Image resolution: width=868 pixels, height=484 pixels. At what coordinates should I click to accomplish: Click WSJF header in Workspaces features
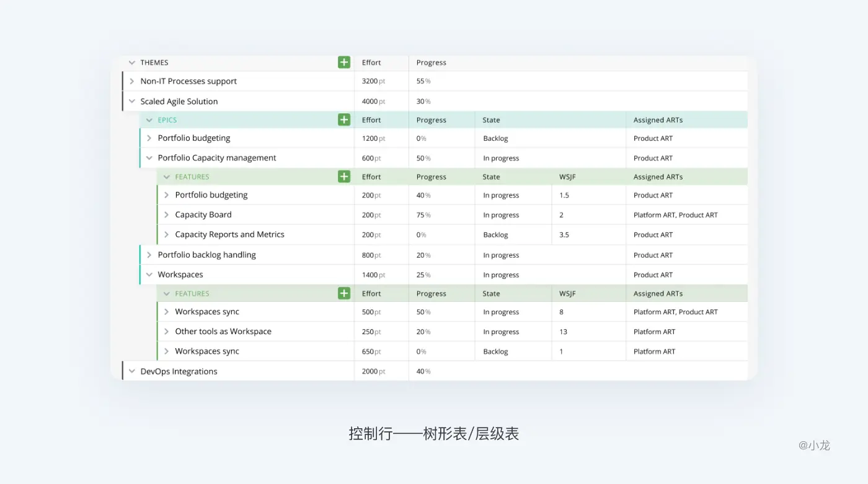pyautogui.click(x=567, y=294)
